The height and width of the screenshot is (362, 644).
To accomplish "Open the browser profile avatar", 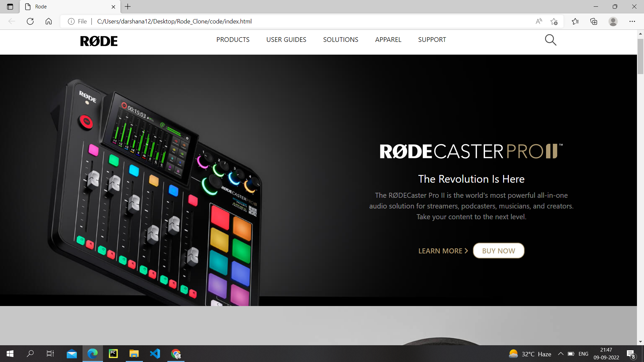I will 613,21.
